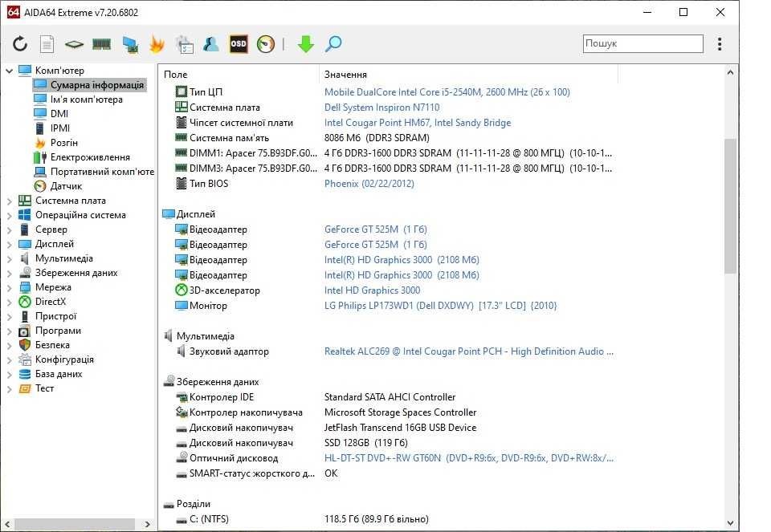This screenshot has height=532, width=771.
Task: Select Ім'я комп'ютера in the tree
Action: pos(87,99)
